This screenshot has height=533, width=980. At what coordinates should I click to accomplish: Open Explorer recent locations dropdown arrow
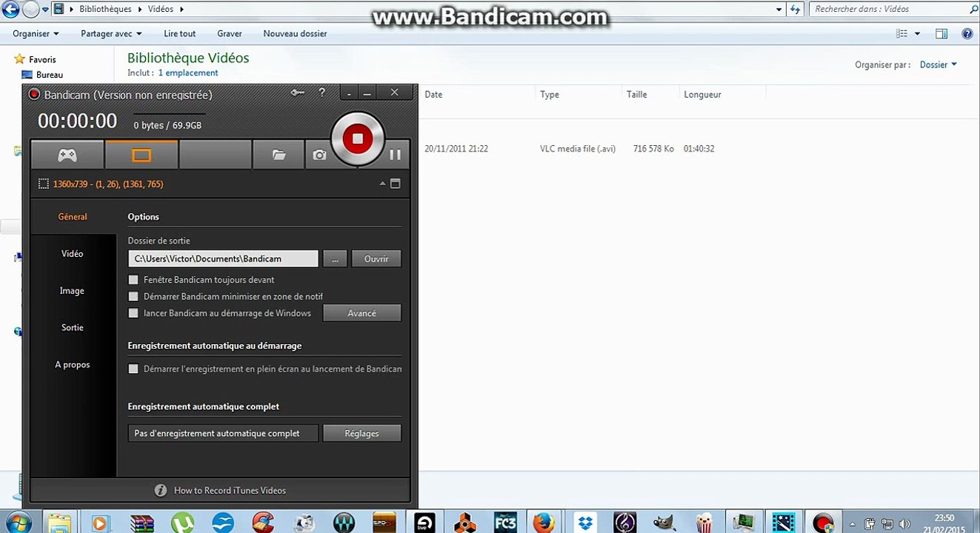tap(45, 10)
